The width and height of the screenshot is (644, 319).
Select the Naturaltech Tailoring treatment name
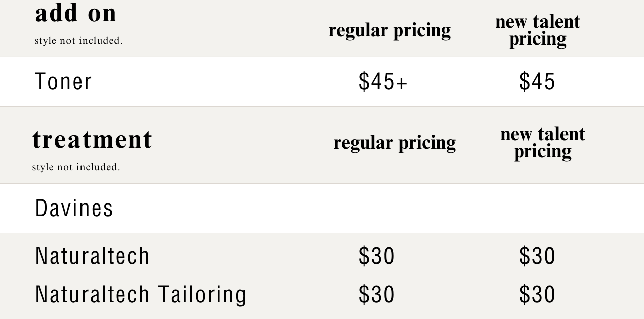[x=141, y=295]
